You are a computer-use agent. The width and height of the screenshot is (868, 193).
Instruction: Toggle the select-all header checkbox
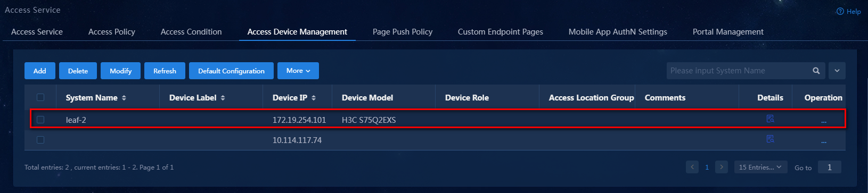click(40, 97)
